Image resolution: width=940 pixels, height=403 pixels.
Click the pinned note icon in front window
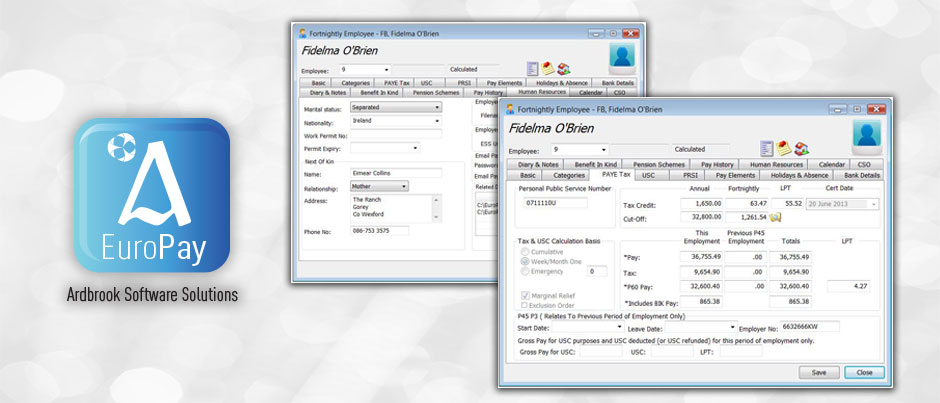pyautogui.click(x=784, y=148)
